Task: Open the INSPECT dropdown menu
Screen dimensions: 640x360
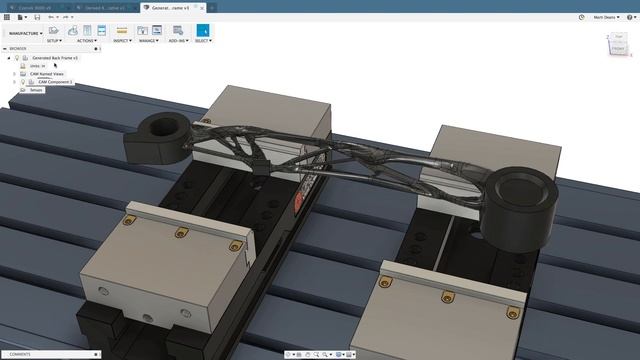Action: [x=122, y=41]
